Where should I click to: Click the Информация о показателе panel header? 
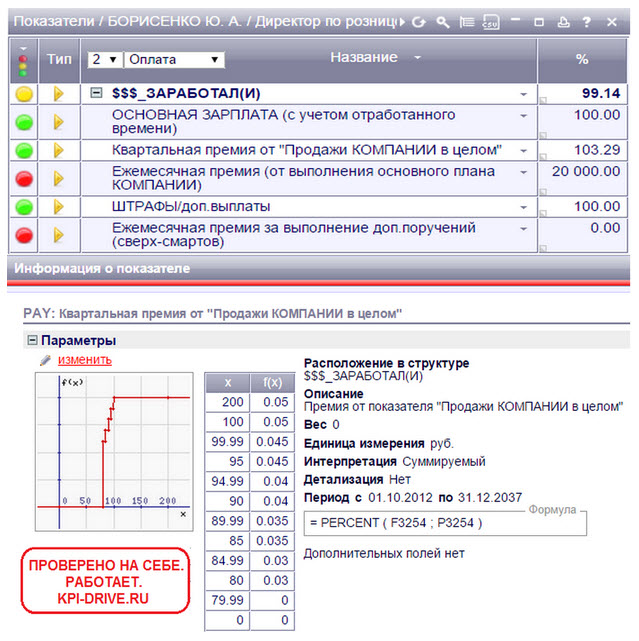point(318,269)
